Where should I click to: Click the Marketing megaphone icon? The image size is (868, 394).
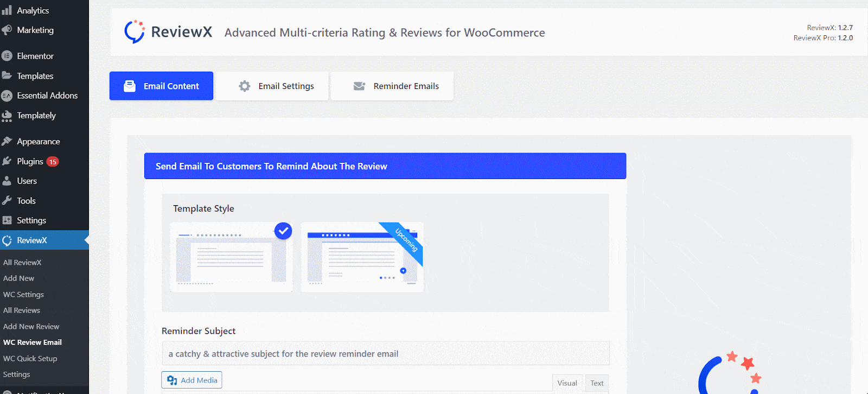(x=7, y=30)
